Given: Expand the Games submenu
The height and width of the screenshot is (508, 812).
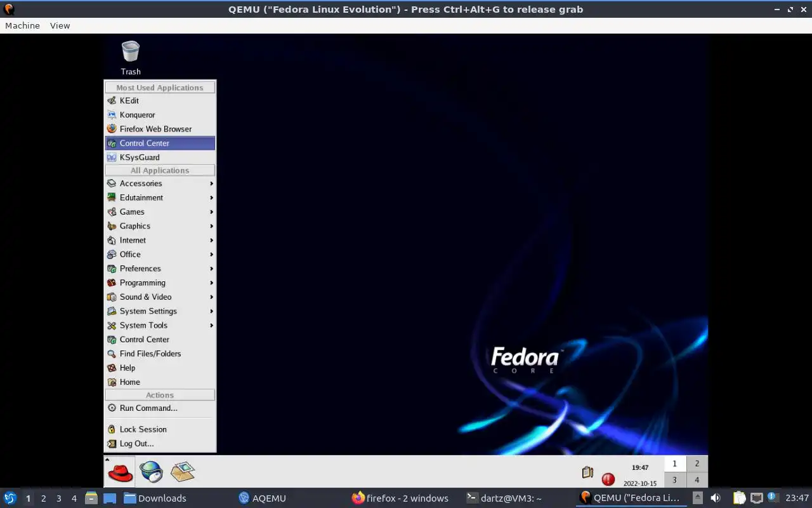Looking at the screenshot, I should (x=160, y=212).
